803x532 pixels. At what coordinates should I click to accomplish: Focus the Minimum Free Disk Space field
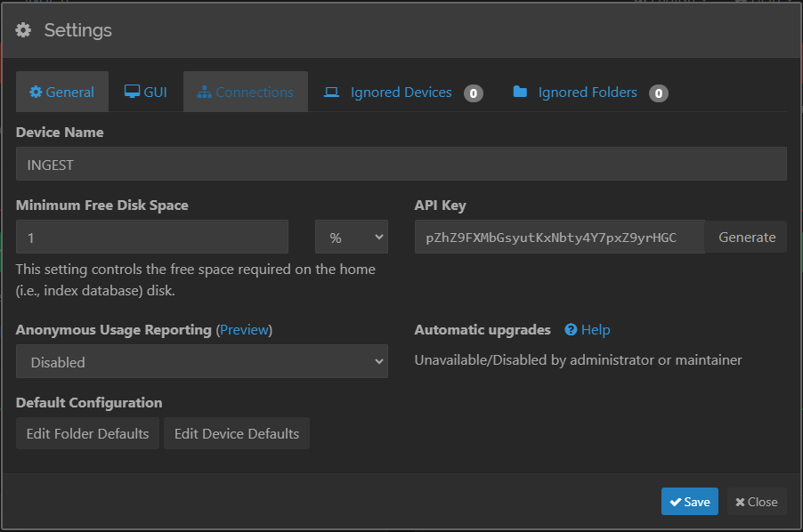tap(152, 238)
